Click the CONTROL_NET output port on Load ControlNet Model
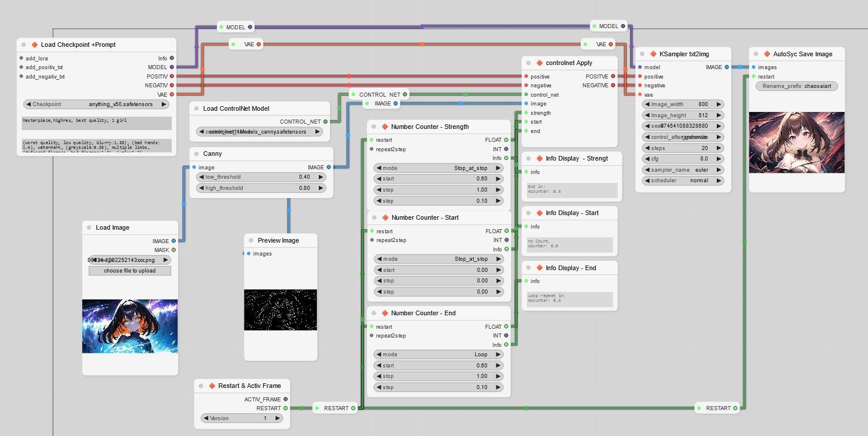Image resolution: width=868 pixels, height=436 pixels. [325, 121]
